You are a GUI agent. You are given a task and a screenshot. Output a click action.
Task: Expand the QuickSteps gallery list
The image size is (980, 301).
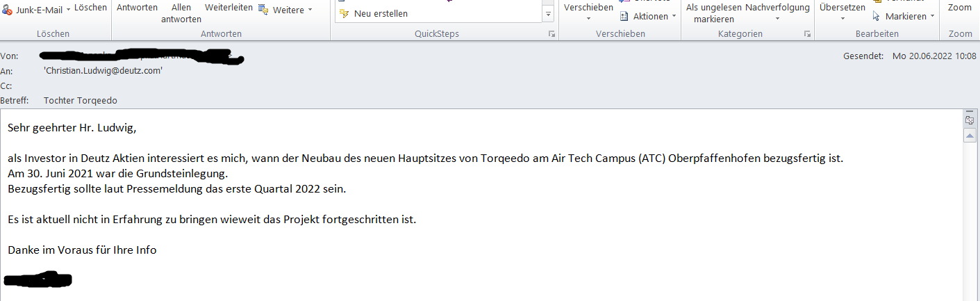548,14
